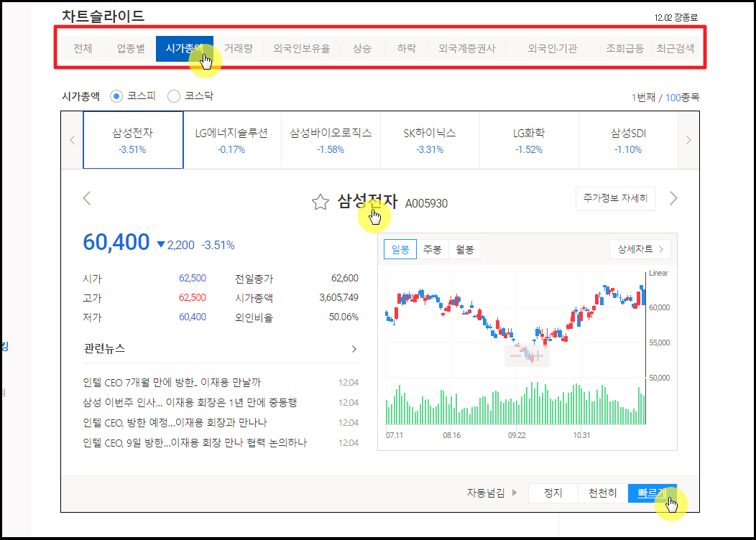
Task: Open 거래량 tab
Action: point(238,49)
